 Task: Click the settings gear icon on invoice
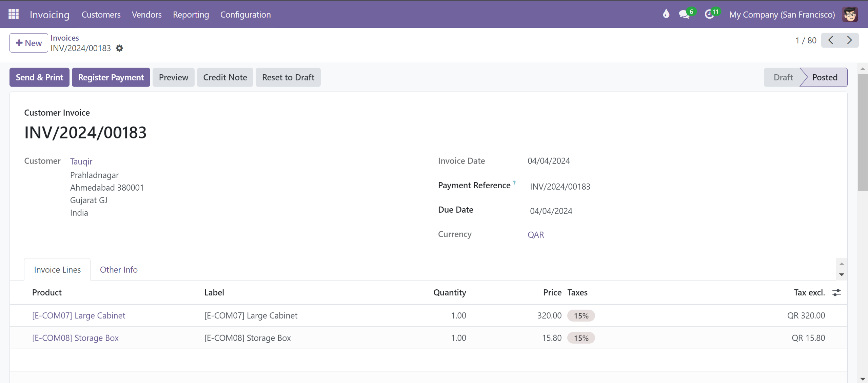(x=120, y=49)
